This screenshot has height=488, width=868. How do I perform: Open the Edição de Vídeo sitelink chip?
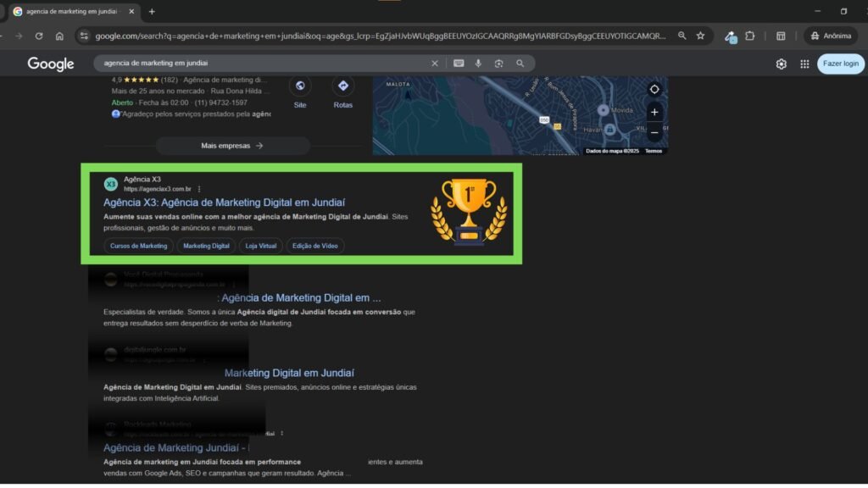315,247
